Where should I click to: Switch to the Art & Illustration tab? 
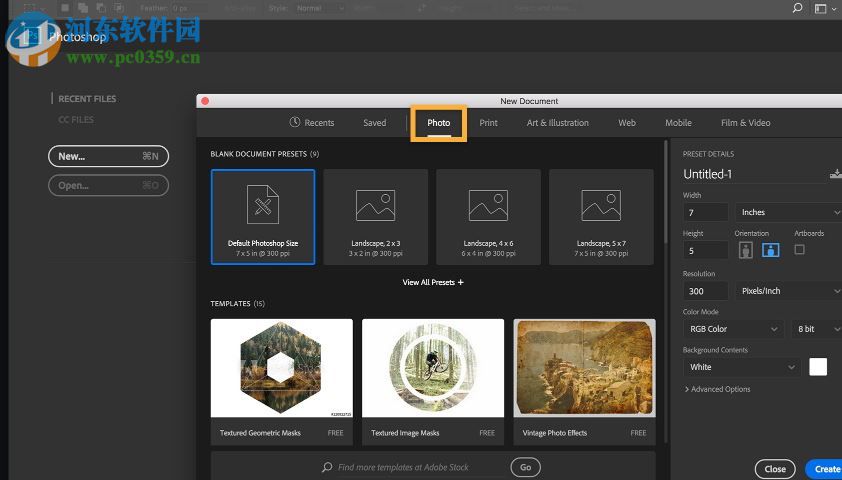557,123
